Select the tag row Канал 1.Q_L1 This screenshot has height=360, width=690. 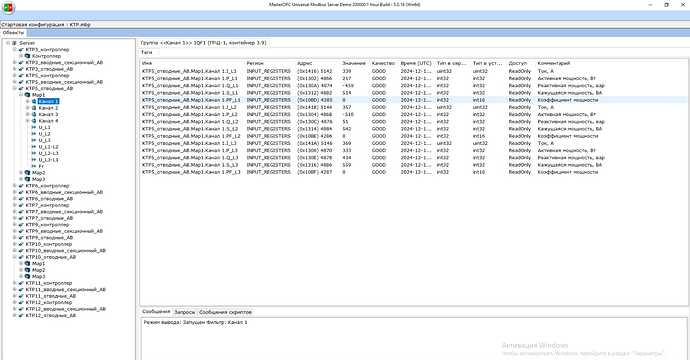414,85
